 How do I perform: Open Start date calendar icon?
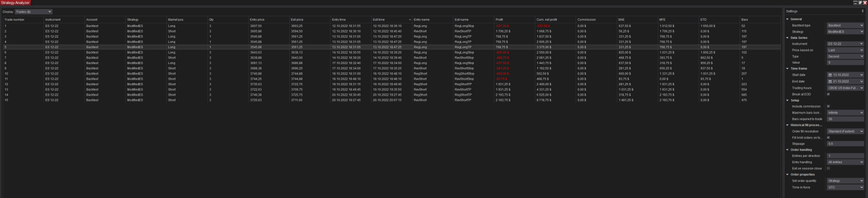point(830,75)
